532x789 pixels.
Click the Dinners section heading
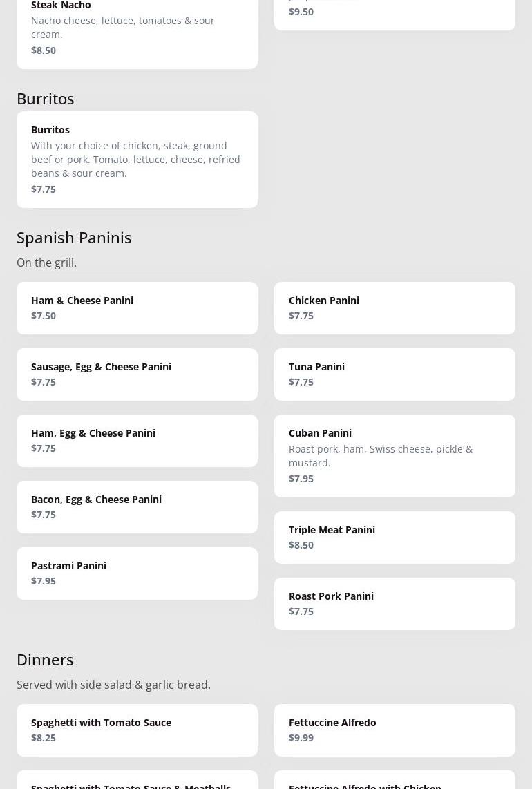(45, 659)
